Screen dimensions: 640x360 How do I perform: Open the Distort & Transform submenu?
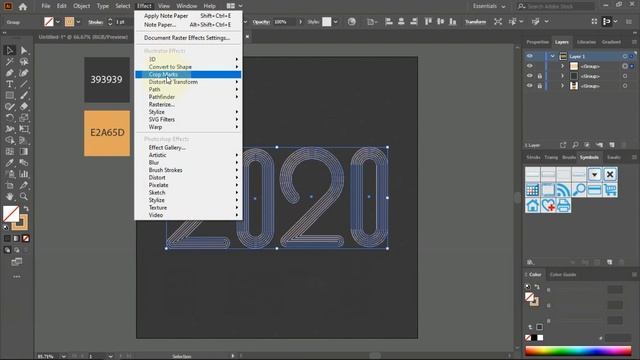coord(188,82)
